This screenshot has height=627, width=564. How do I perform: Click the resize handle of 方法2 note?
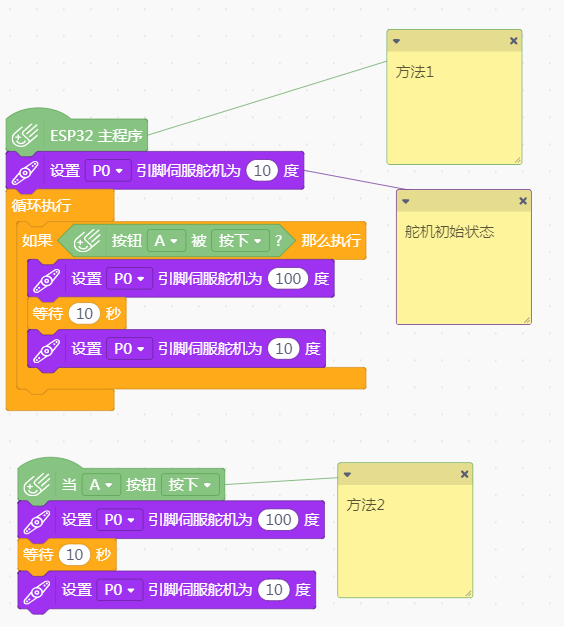(x=468, y=593)
